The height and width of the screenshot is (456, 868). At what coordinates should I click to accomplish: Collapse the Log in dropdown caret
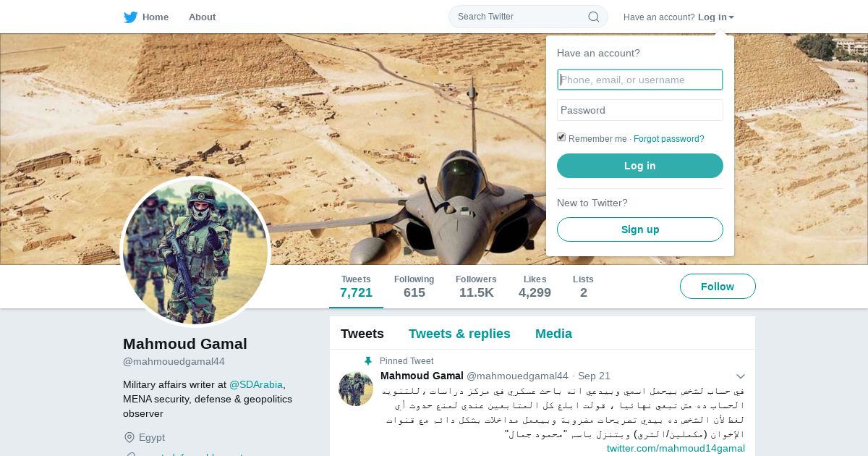(731, 17)
